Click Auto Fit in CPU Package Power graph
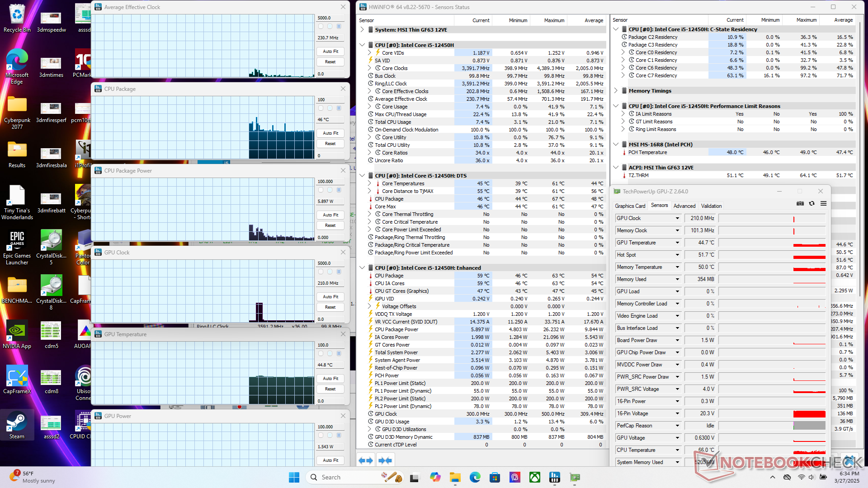The image size is (868, 488). tap(330, 215)
